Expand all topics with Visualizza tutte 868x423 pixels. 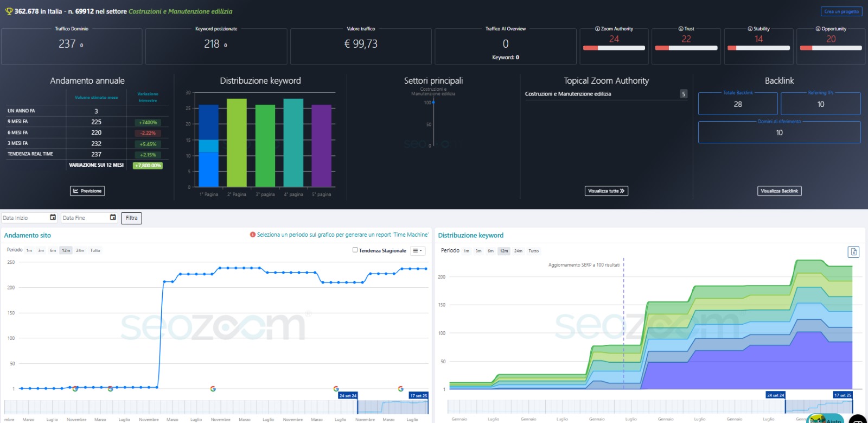tap(606, 191)
